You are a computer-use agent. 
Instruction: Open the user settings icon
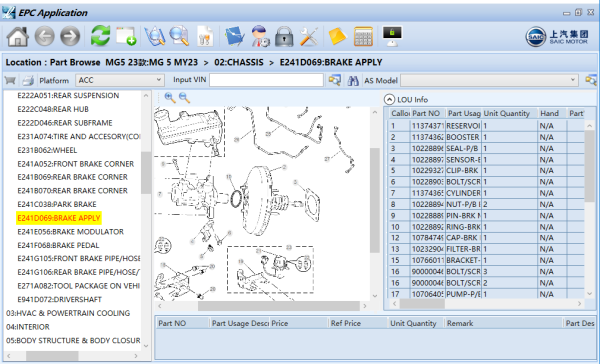[x=261, y=36]
